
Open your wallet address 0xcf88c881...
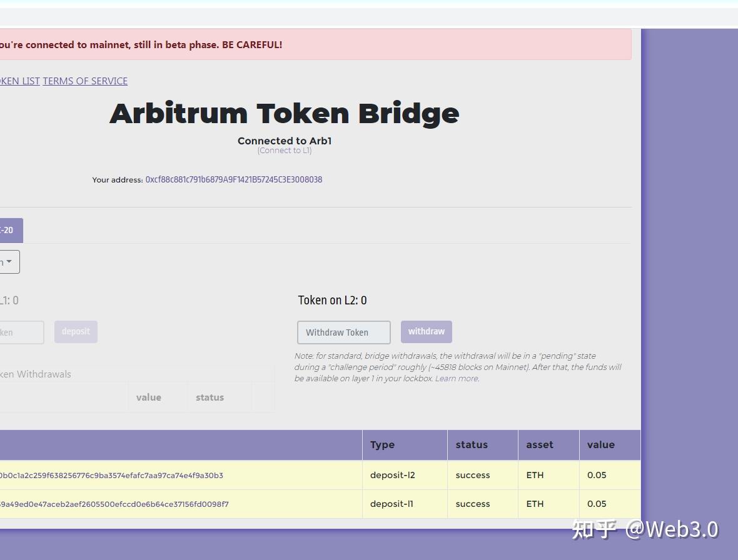pyautogui.click(x=234, y=179)
